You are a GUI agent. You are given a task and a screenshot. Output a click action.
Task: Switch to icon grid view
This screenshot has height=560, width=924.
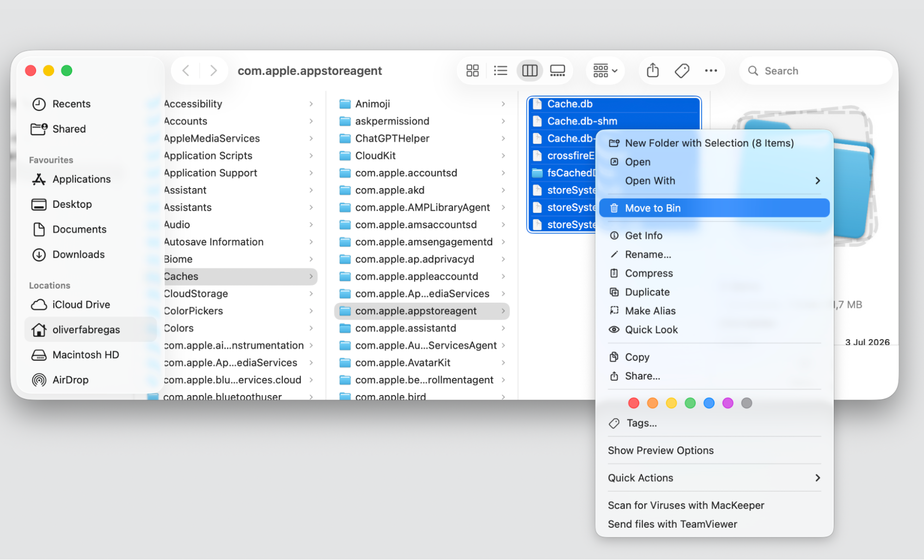472,71
